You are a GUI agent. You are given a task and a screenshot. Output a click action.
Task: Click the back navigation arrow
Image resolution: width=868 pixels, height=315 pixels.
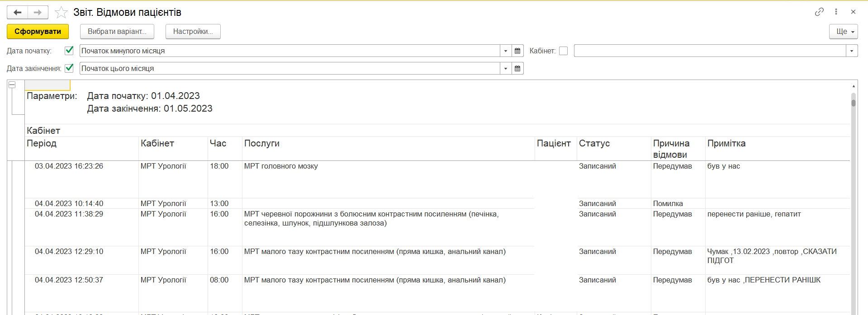[x=18, y=12]
